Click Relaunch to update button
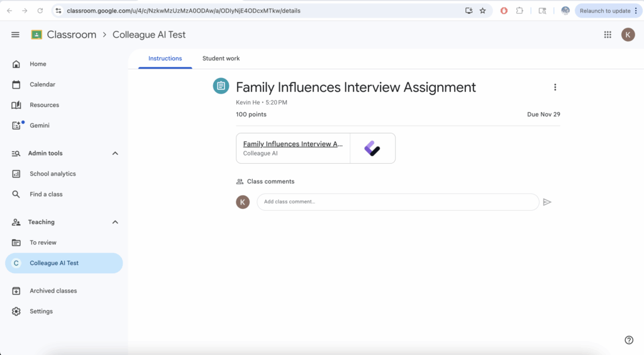This screenshot has width=644, height=355. pyautogui.click(x=604, y=11)
